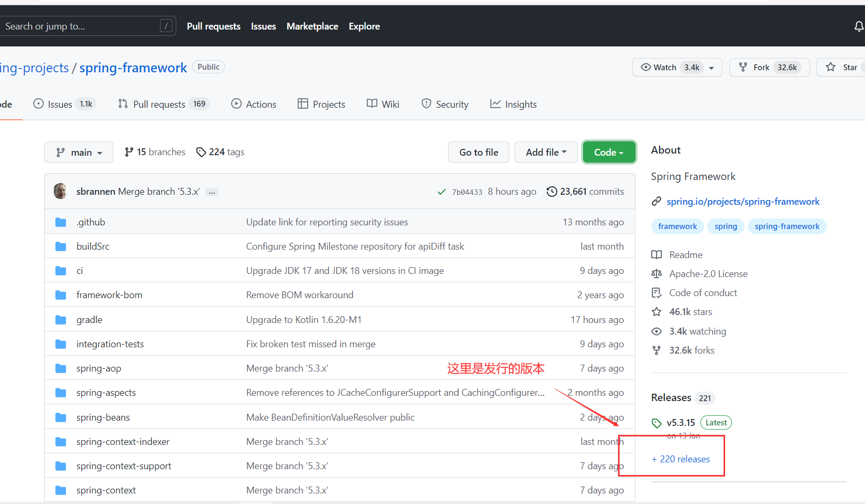Click the ci folder icon
Viewport: 865px width, 504px height.
point(61,271)
